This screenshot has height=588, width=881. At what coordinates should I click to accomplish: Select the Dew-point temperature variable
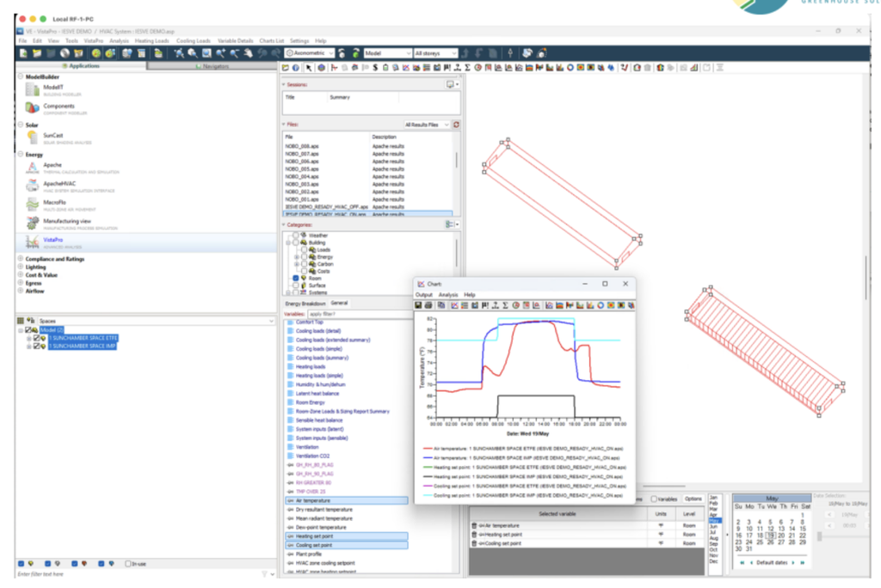click(x=321, y=528)
